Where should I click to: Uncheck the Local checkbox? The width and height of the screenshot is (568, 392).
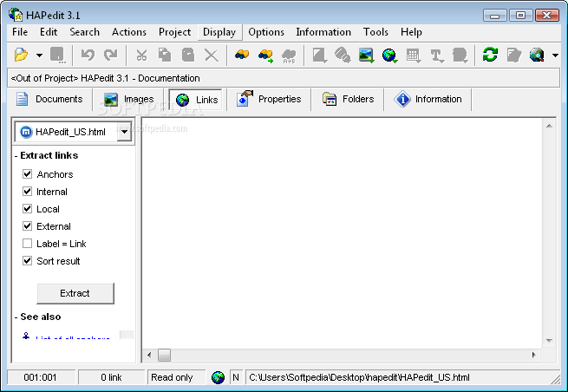[x=27, y=209]
